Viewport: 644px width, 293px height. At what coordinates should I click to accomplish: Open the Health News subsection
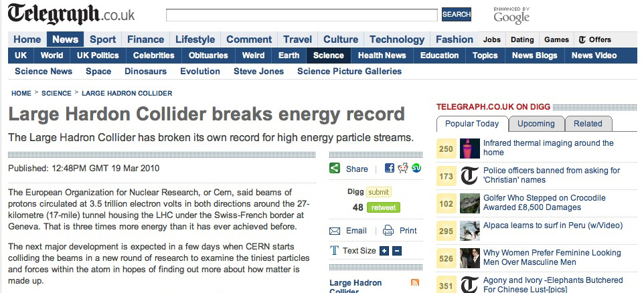click(x=382, y=56)
